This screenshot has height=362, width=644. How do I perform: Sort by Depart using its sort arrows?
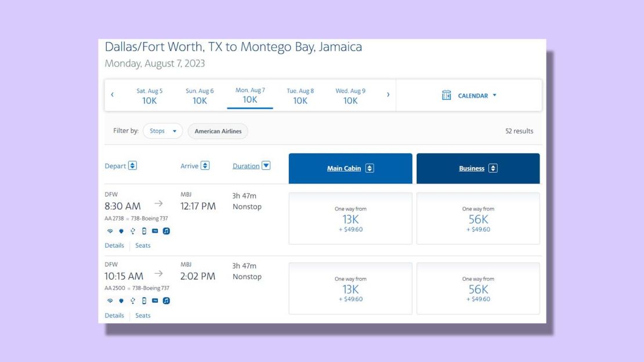click(132, 165)
